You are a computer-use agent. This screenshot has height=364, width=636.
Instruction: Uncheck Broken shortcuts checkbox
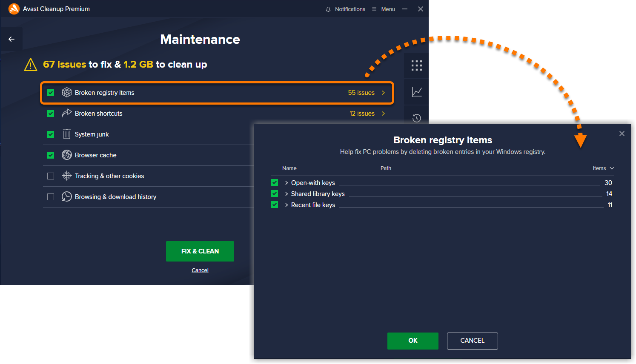tap(51, 114)
